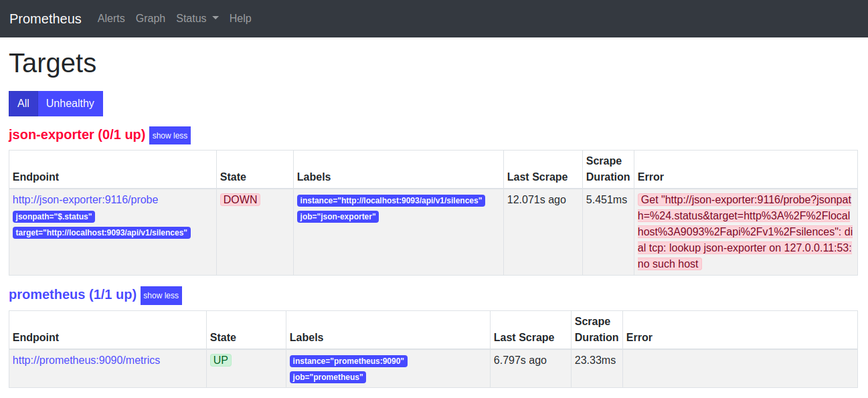Select the json-exporter error message text
Image resolution: width=868 pixels, height=398 pixels.
click(x=745, y=231)
